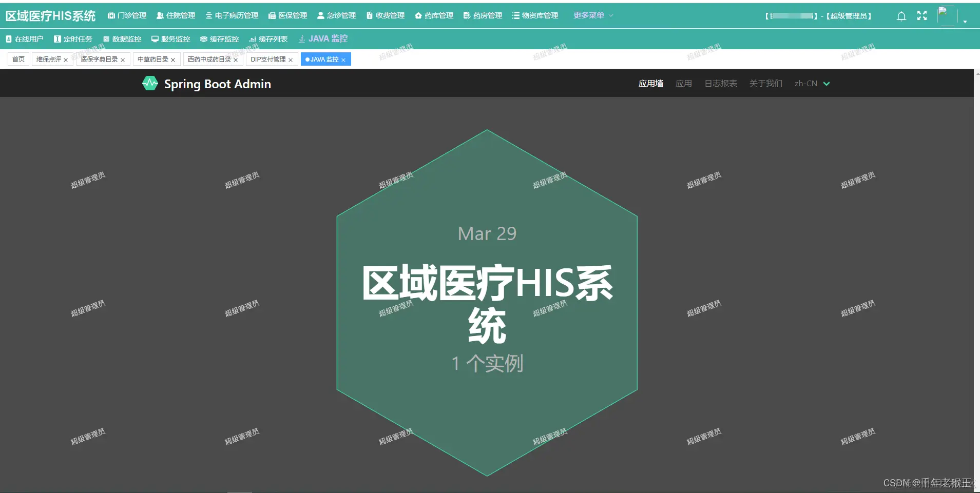980x493 pixels.
Task: Click the notification bell icon
Action: point(901,15)
